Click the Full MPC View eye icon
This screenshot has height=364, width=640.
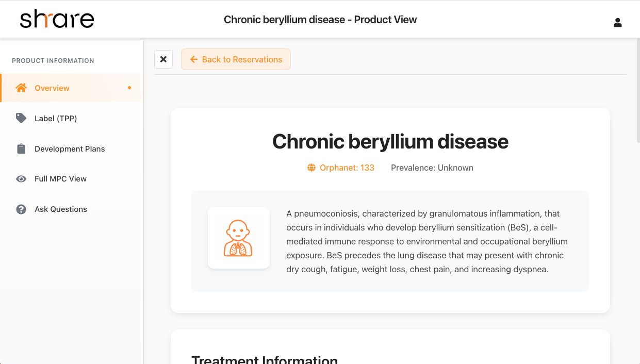point(21,179)
